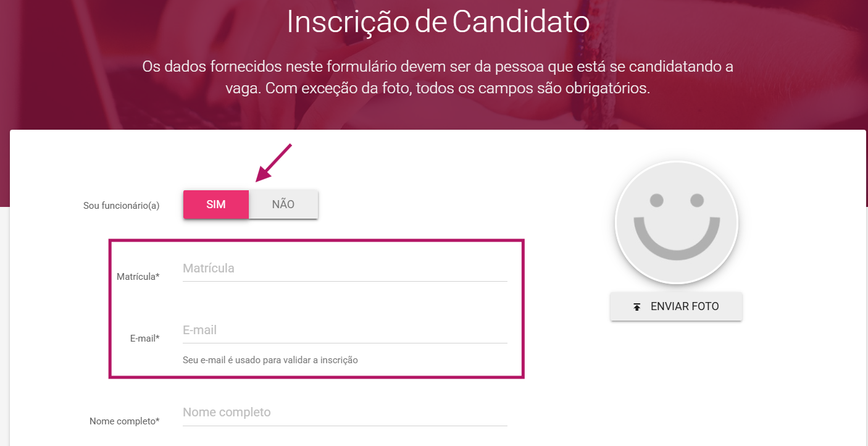The image size is (868, 446).
Task: Click the right eye of the smiley avatar
Action: coord(697,200)
